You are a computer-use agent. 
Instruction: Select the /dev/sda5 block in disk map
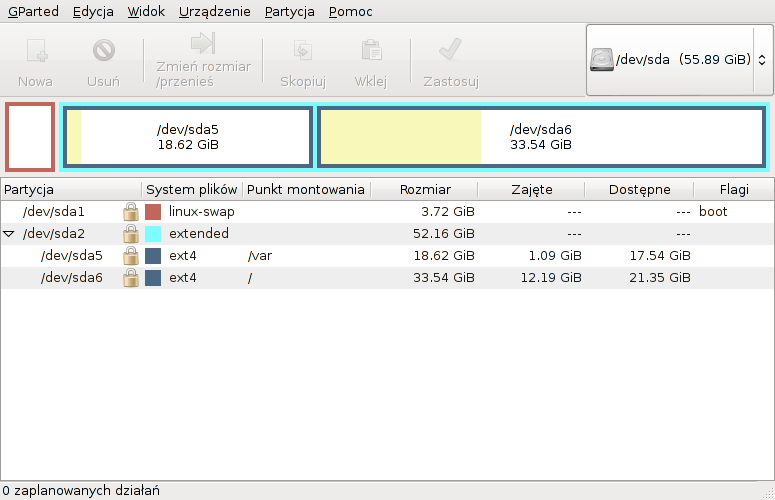[188, 137]
